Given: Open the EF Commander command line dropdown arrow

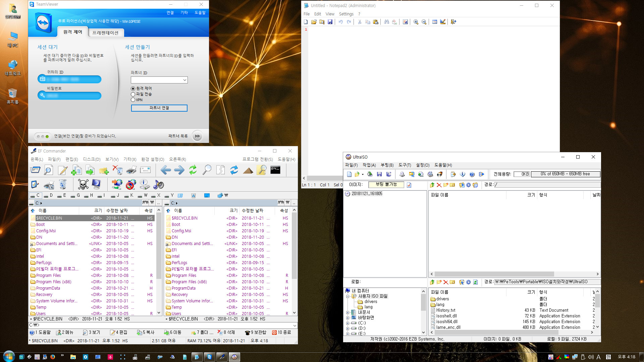Looking at the screenshot, I should point(295,325).
